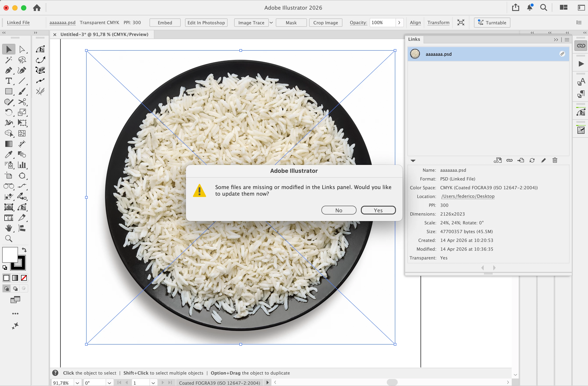Pick the Eyedropper tool
The image size is (588, 386).
point(9,154)
